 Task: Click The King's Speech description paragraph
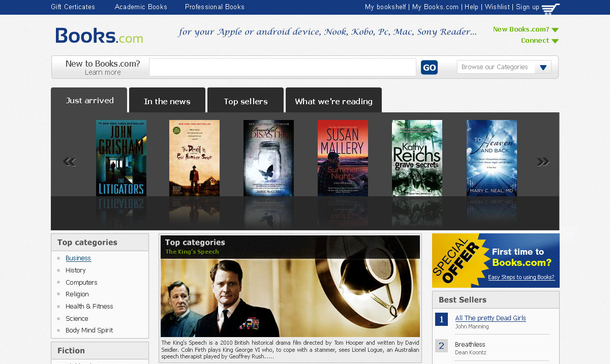(x=290, y=350)
